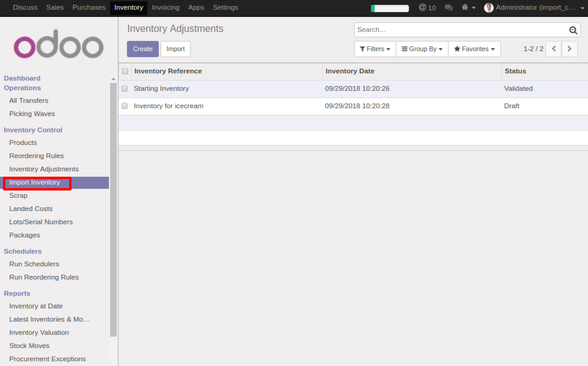Toggle the select-all header checkbox
Image resolution: width=588 pixels, height=366 pixels.
(125, 71)
